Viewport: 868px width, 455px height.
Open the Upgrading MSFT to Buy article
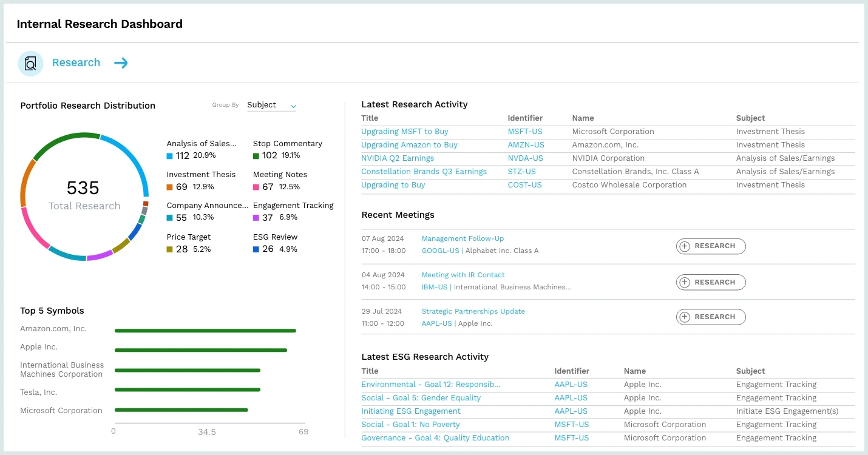[405, 131]
